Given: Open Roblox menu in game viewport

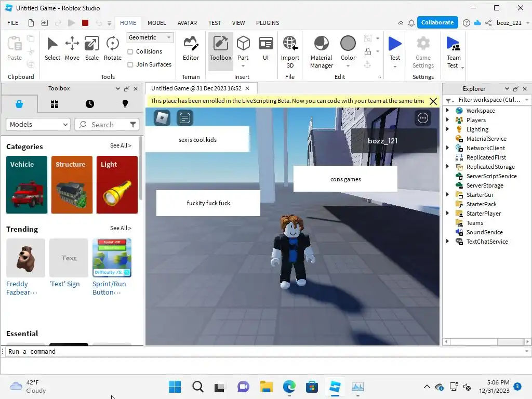Looking at the screenshot, I should click(x=162, y=118).
